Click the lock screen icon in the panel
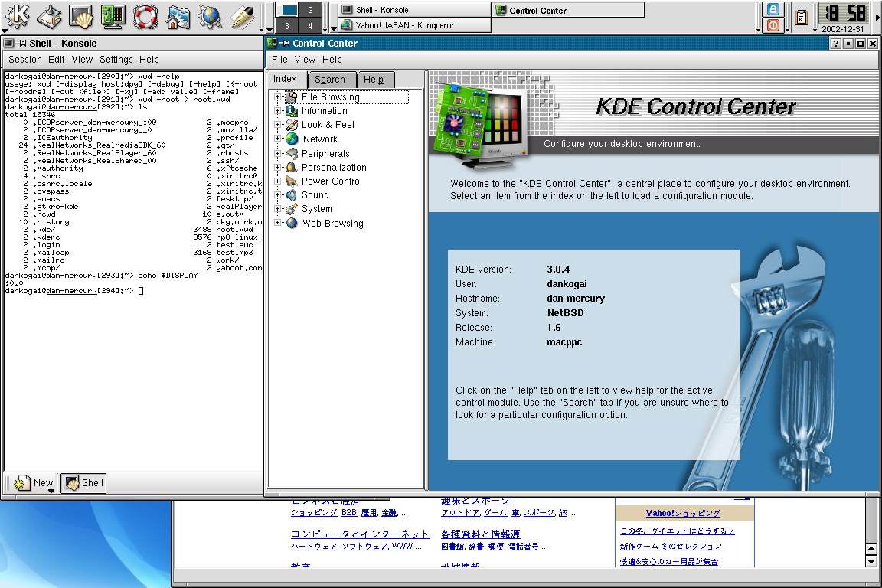This screenshot has height=588, width=882. pos(773,9)
